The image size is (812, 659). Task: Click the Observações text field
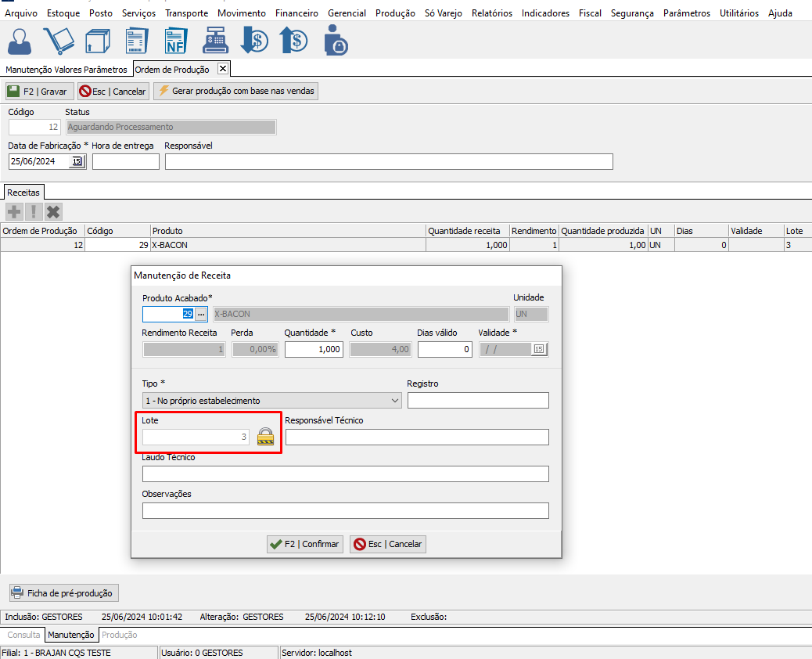tap(345, 511)
